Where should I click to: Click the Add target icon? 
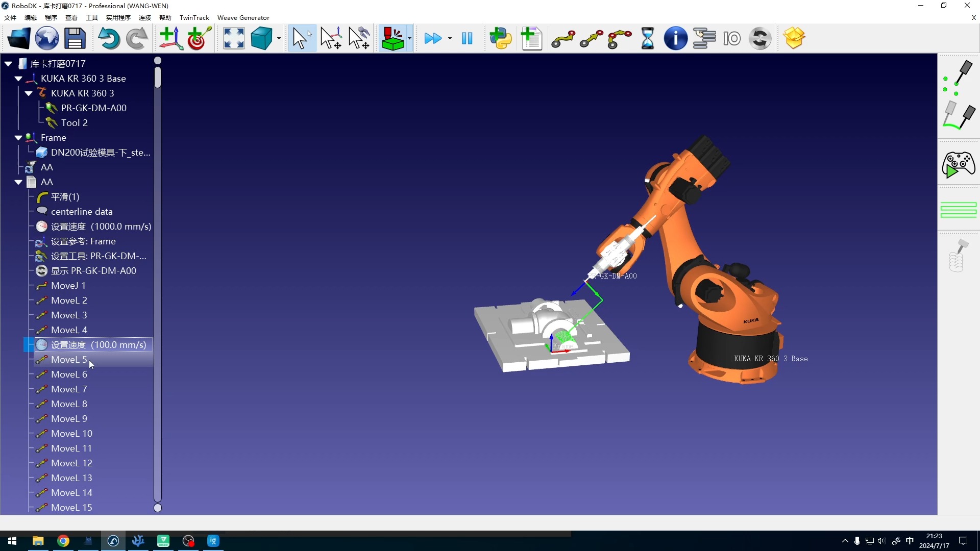199,38
